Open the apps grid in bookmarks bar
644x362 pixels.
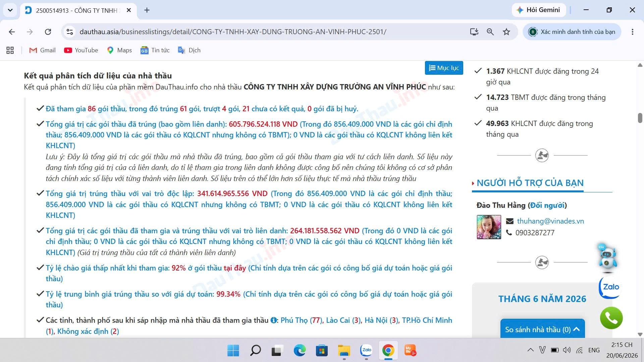coord(10,50)
